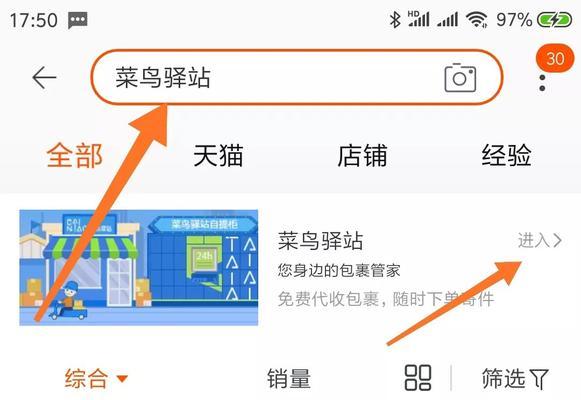Screen dimensions: 581x400
Task: Switch to the 天猫 tab
Action: 218,156
